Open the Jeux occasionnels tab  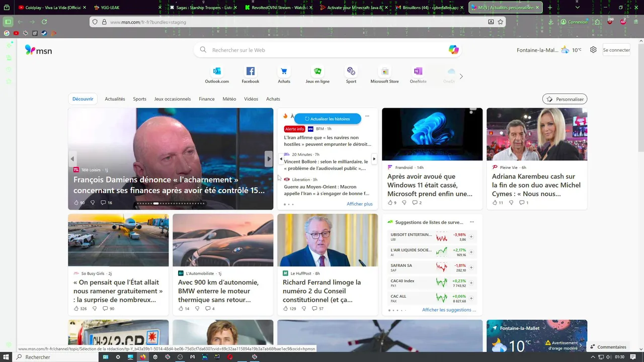(x=173, y=99)
